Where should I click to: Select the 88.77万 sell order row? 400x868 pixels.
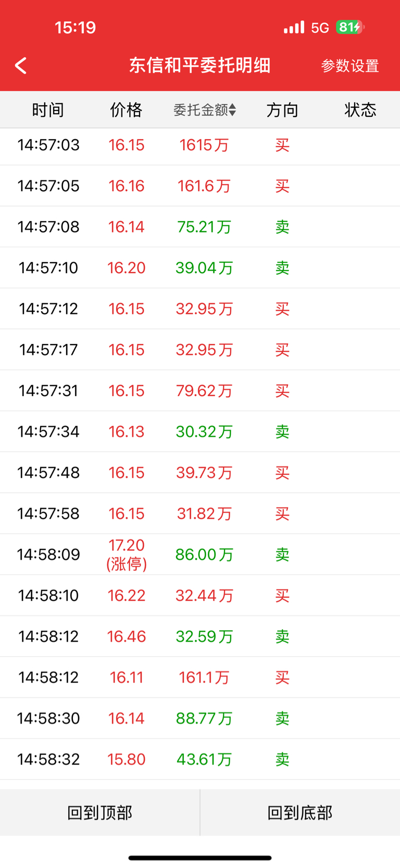[200, 718]
